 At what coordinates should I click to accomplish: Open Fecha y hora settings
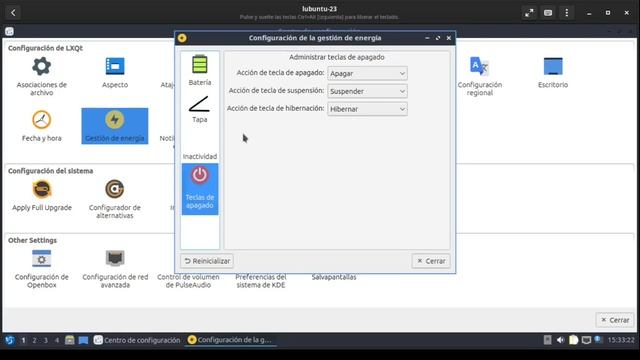coord(42,126)
